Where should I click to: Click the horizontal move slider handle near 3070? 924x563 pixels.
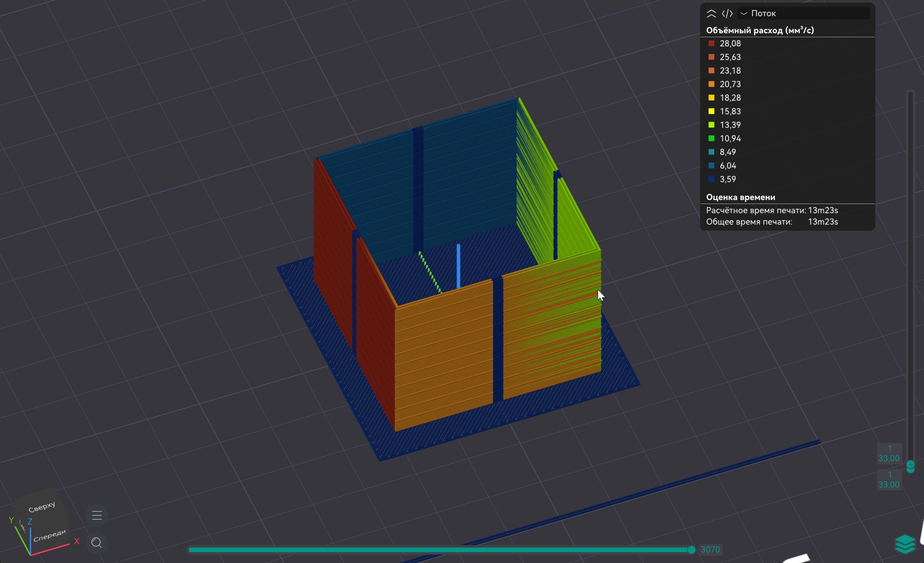click(x=691, y=550)
